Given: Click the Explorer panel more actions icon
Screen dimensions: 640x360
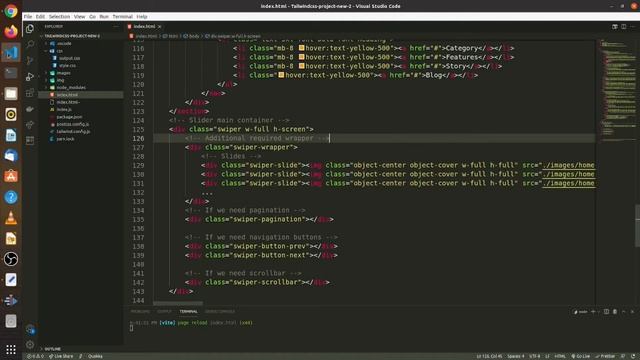Looking at the screenshot, I should (116, 27).
